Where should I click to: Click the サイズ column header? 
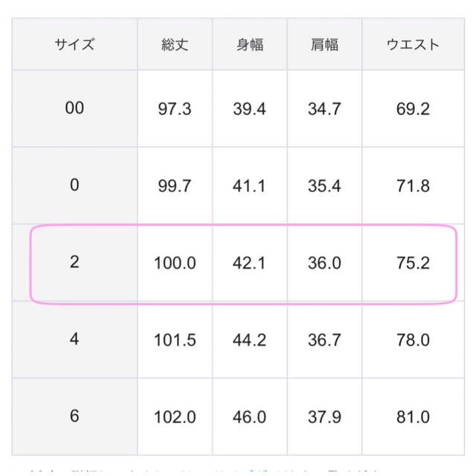click(x=74, y=45)
